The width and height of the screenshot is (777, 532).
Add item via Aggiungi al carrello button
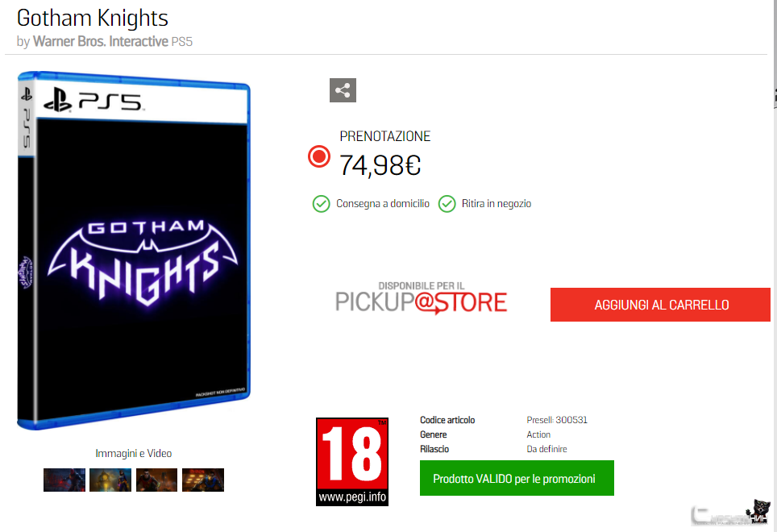click(661, 305)
